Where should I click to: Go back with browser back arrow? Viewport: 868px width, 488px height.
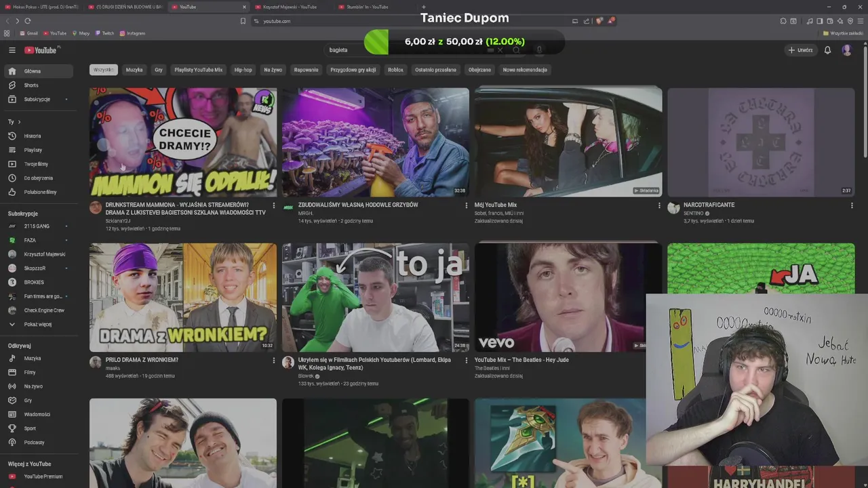[7, 21]
